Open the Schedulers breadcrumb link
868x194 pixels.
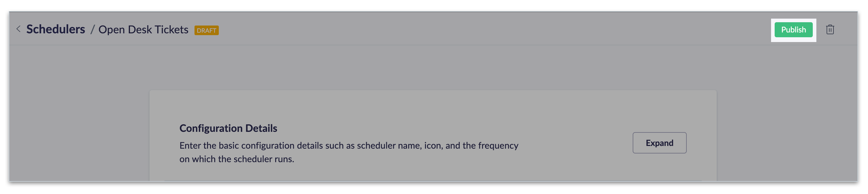56,29
